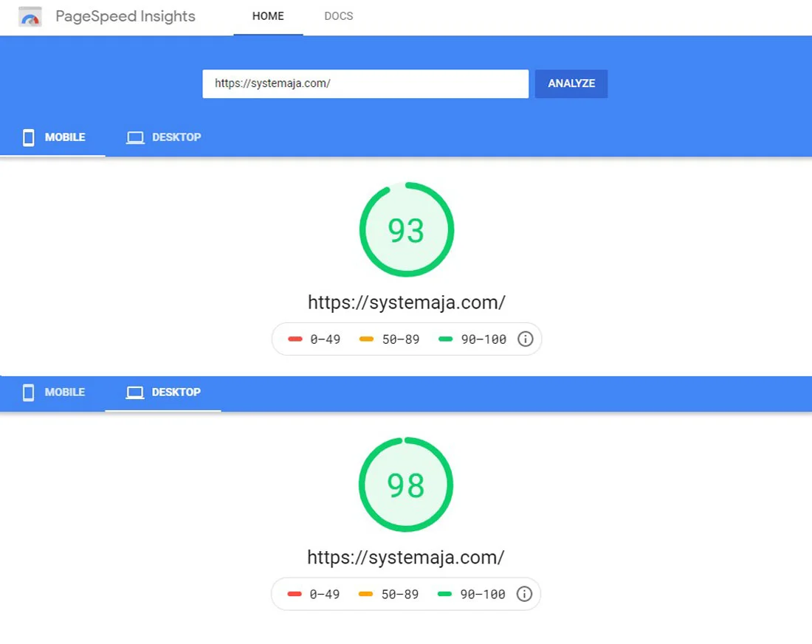Viewport: 812px width, 644px height.
Task: Click inside the URL input field
Action: click(x=365, y=83)
